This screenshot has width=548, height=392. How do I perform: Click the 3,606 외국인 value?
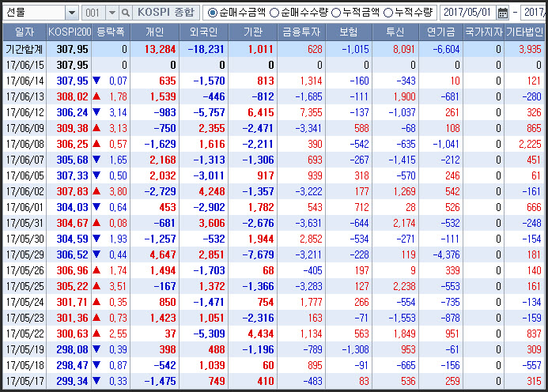click(212, 223)
